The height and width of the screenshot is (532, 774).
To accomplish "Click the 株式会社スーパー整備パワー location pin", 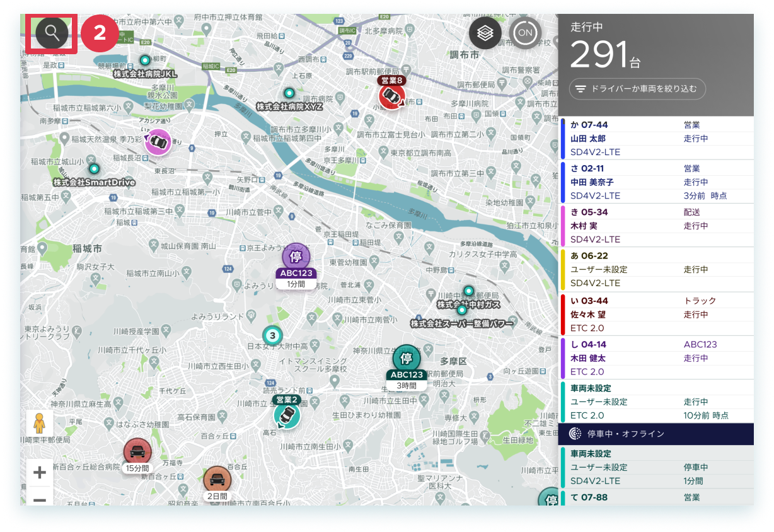I will [x=462, y=309].
